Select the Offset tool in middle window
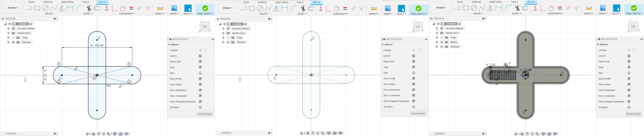This screenshot has height=136, width=644. point(311,8)
